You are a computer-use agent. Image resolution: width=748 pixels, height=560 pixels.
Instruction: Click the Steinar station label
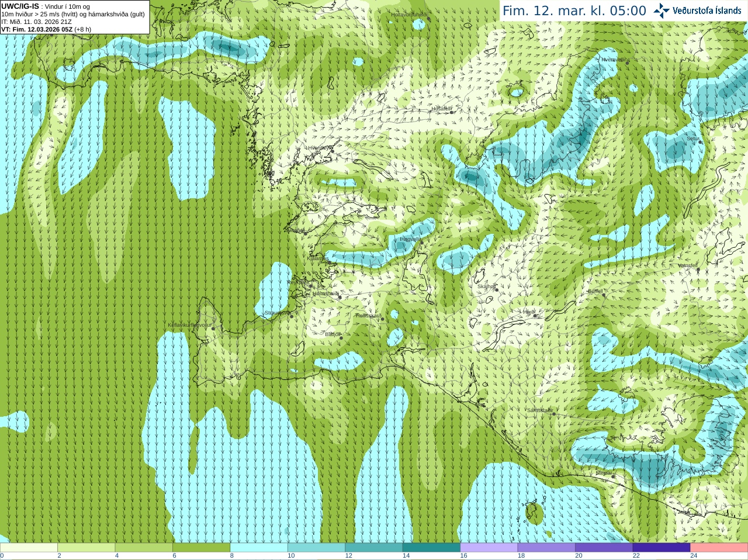click(604, 473)
